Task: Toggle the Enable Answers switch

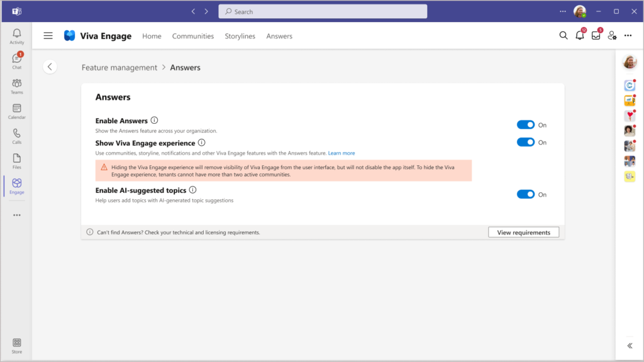Action: click(x=526, y=124)
